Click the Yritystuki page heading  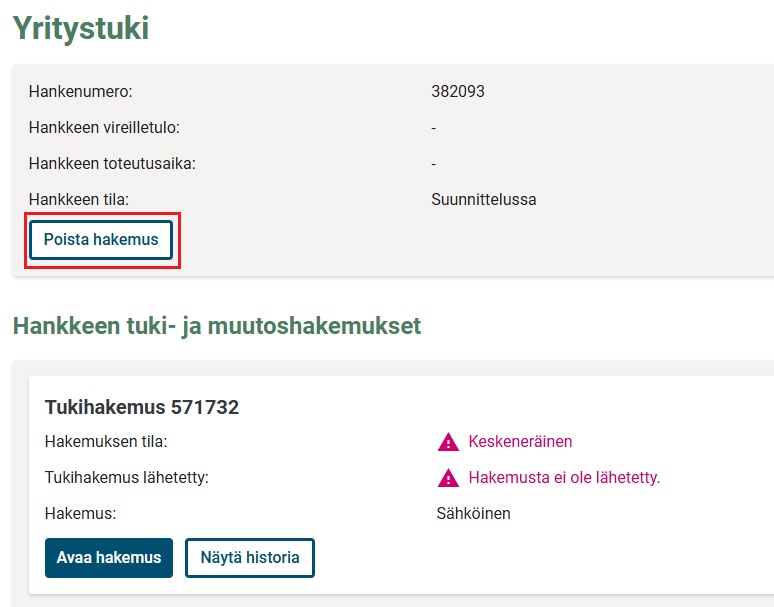point(81,28)
